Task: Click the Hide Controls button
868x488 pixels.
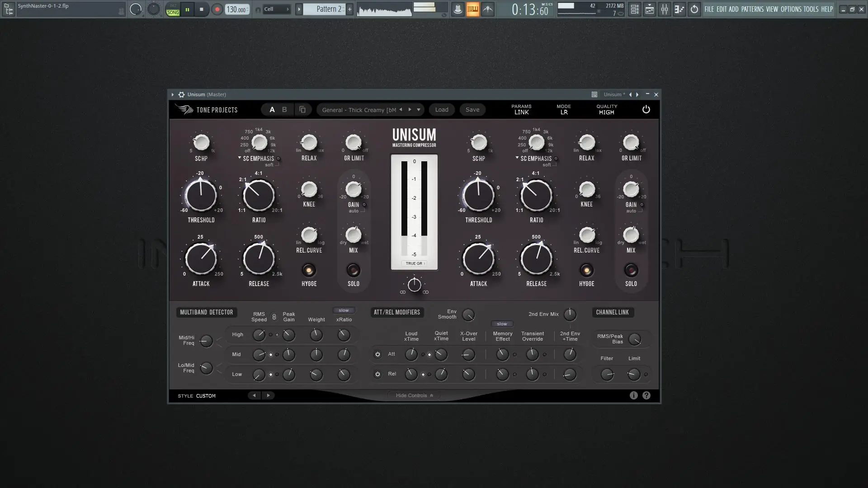Action: pos(414,395)
